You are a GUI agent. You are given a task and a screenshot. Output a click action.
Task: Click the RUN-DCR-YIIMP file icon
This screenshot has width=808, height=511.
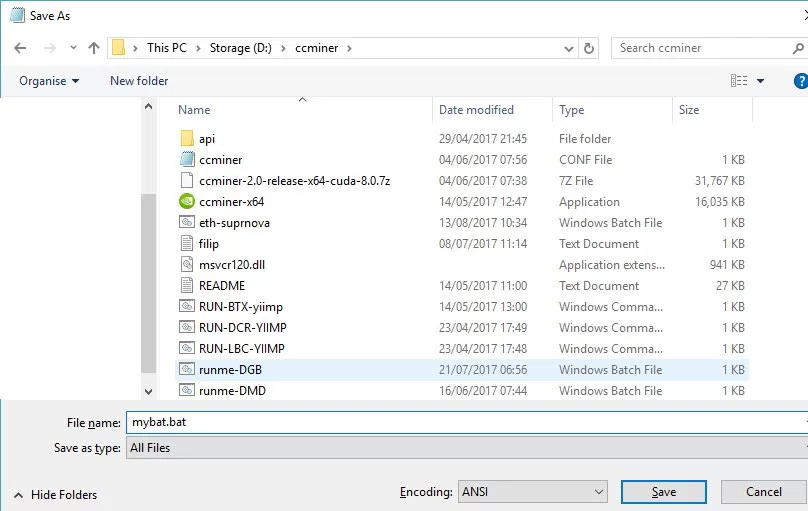(x=187, y=327)
